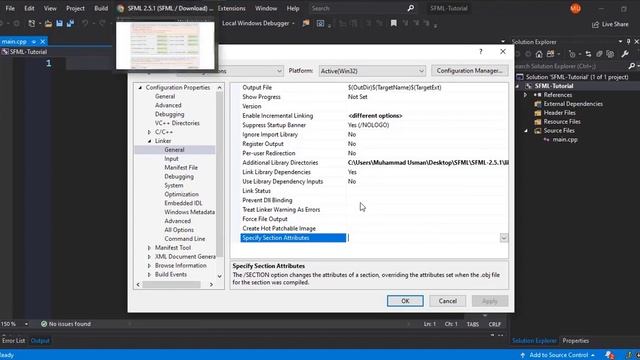Pin the main.cpp tab
This screenshot has width=640, height=360.
34,42
